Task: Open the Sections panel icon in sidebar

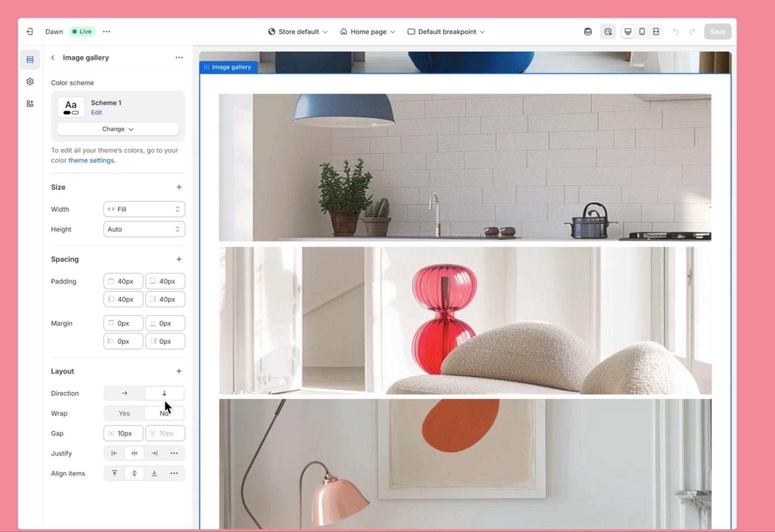Action: pos(30,59)
